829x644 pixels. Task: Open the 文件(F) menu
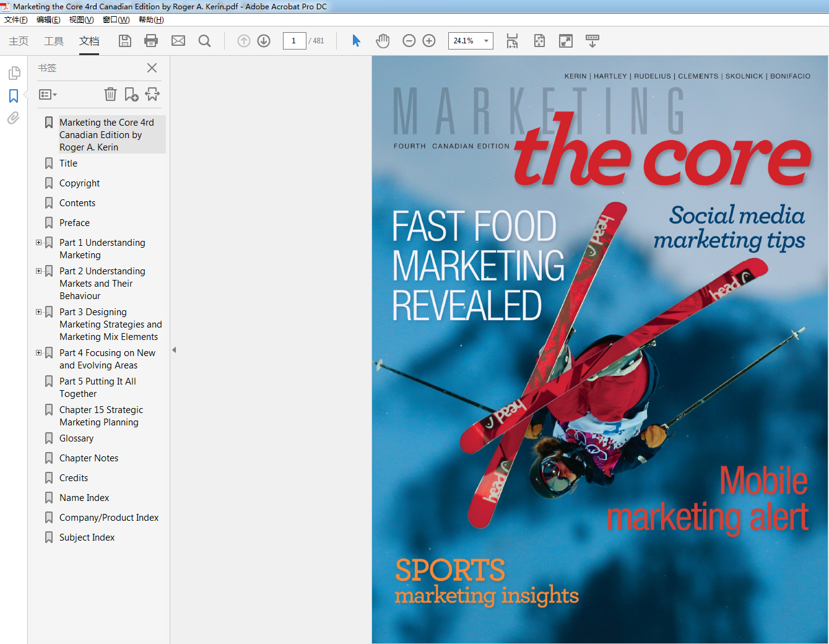click(16, 20)
